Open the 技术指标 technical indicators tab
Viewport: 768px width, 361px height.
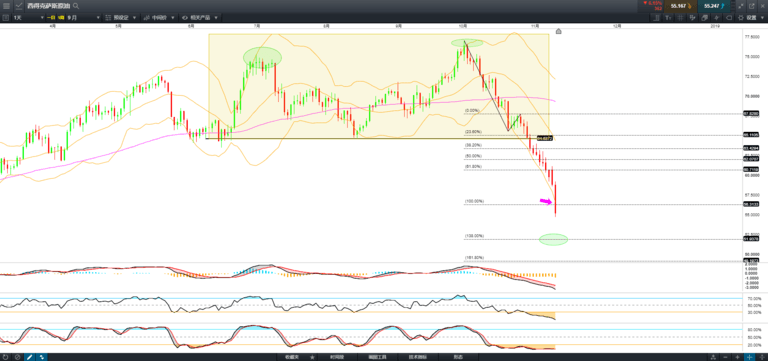pyautogui.click(x=418, y=357)
